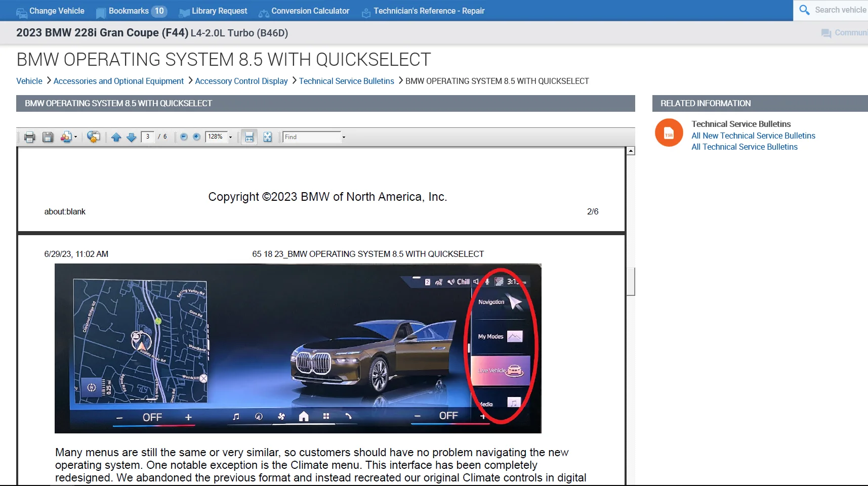Click the 128% zoom level box

[216, 137]
